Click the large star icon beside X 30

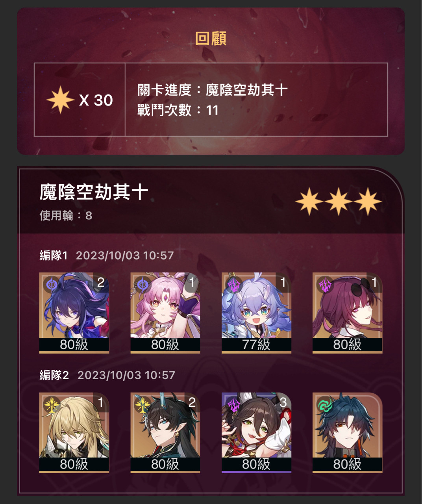[60, 100]
